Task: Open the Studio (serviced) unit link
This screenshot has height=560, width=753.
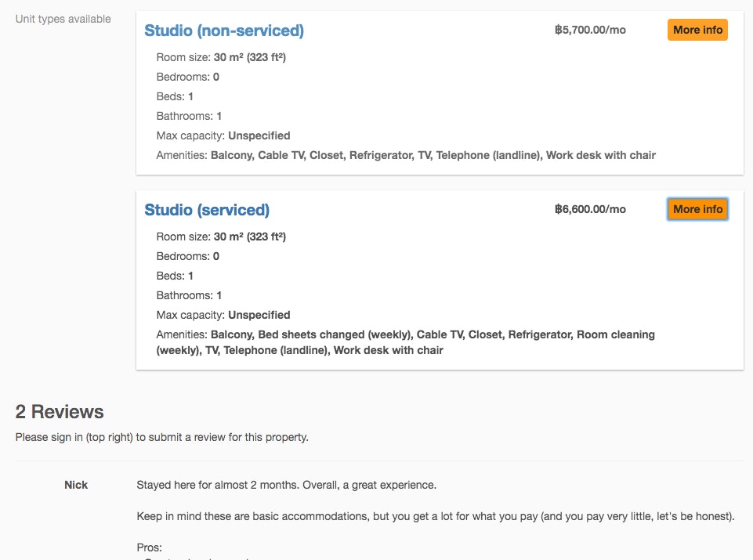Action: click(207, 210)
